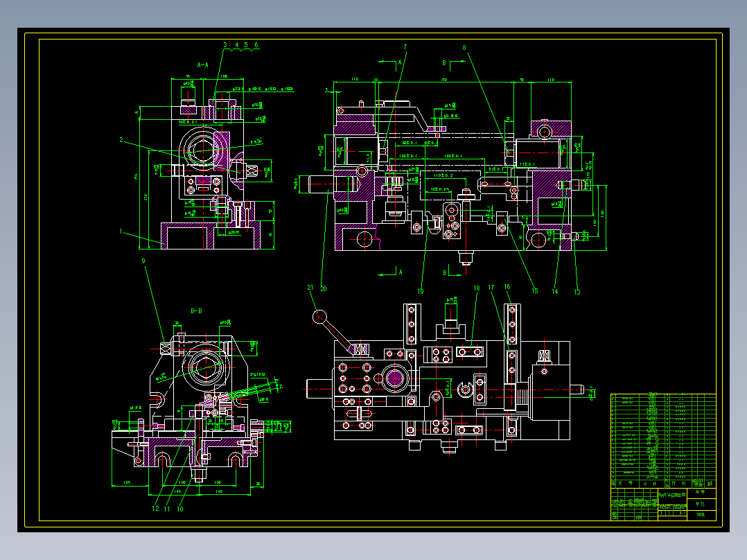Click the "A-A" section view title

click(x=203, y=65)
